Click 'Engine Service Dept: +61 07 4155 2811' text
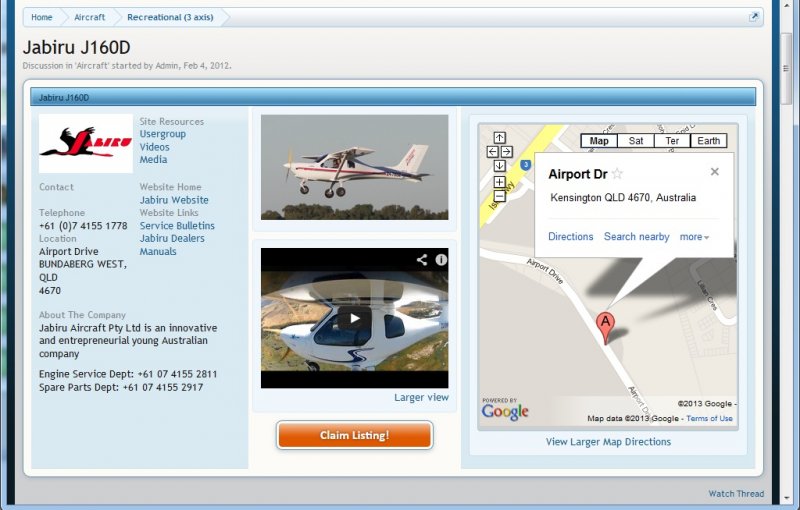 (128, 374)
